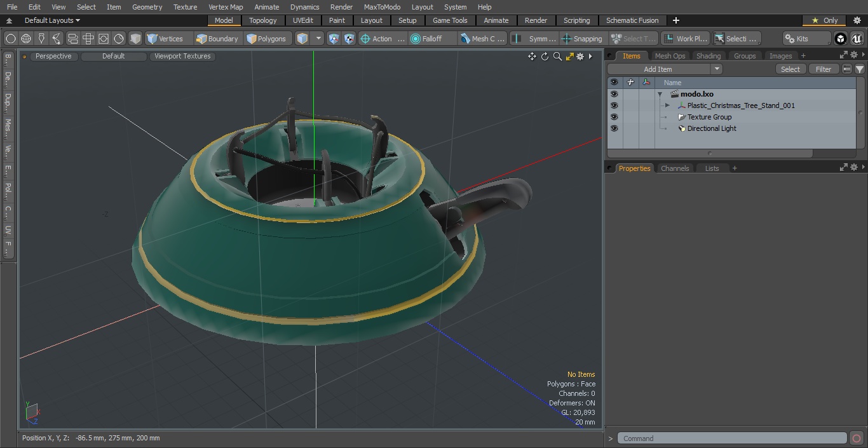Switch to the Mesh Ops tab

(x=670, y=56)
